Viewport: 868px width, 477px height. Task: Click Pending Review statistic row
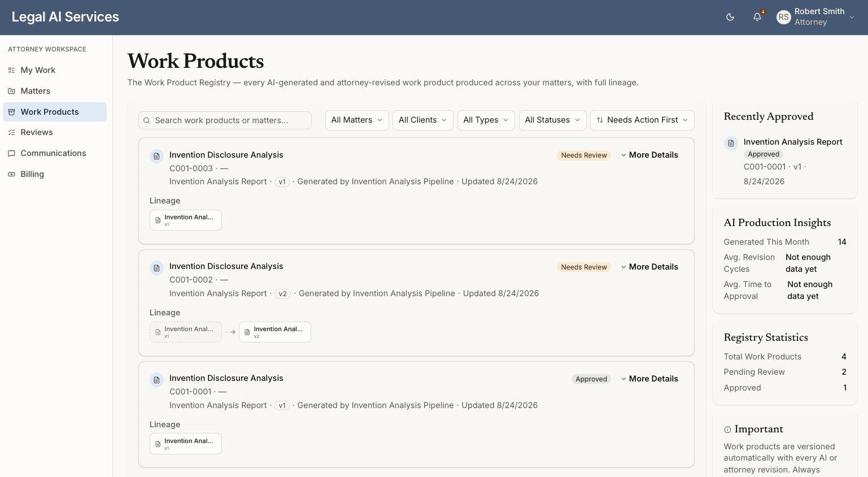coord(785,372)
